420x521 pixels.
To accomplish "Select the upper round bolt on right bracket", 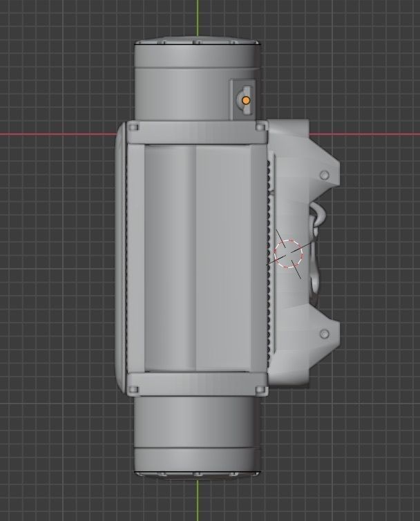I will coord(325,175).
